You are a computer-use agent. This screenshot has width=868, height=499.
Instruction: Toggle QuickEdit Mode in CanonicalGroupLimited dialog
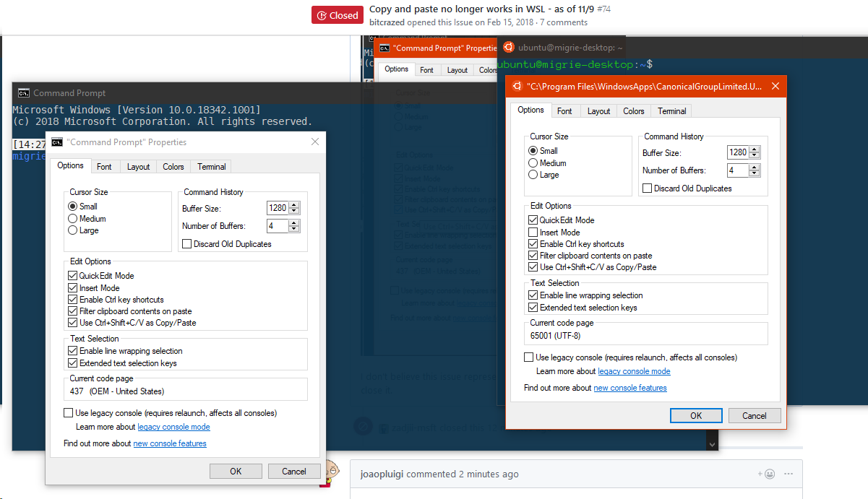tap(533, 220)
